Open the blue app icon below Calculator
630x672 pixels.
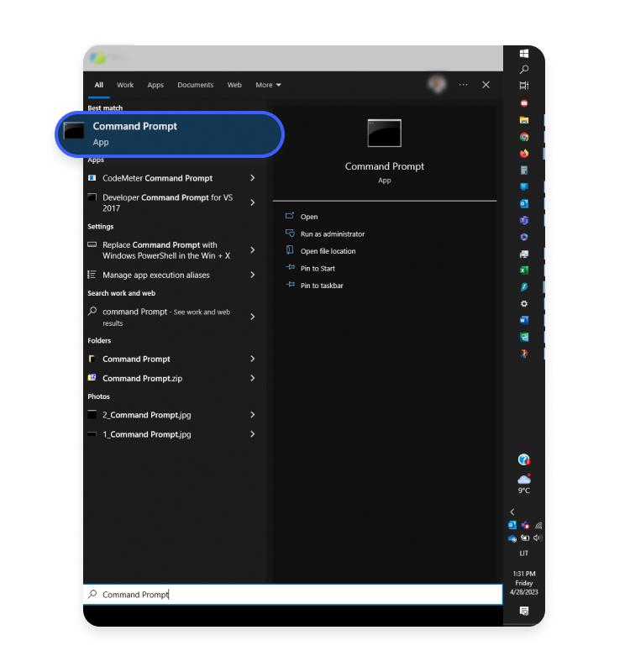(x=523, y=186)
